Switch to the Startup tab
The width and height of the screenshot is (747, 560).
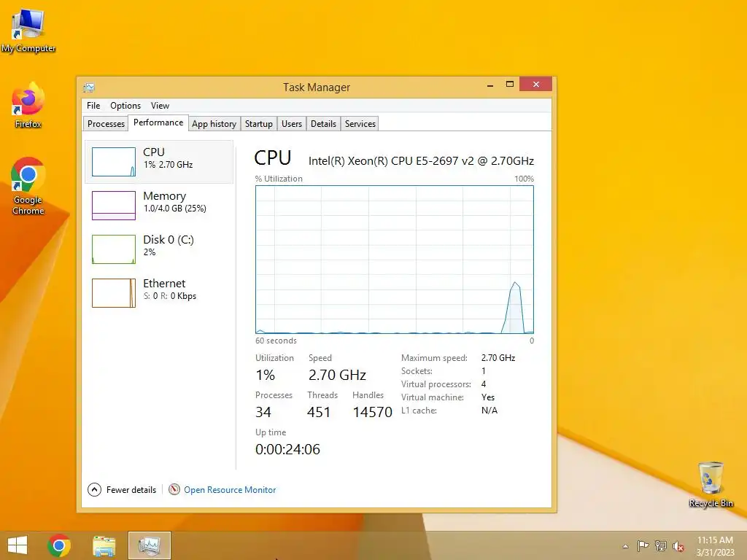tap(259, 124)
